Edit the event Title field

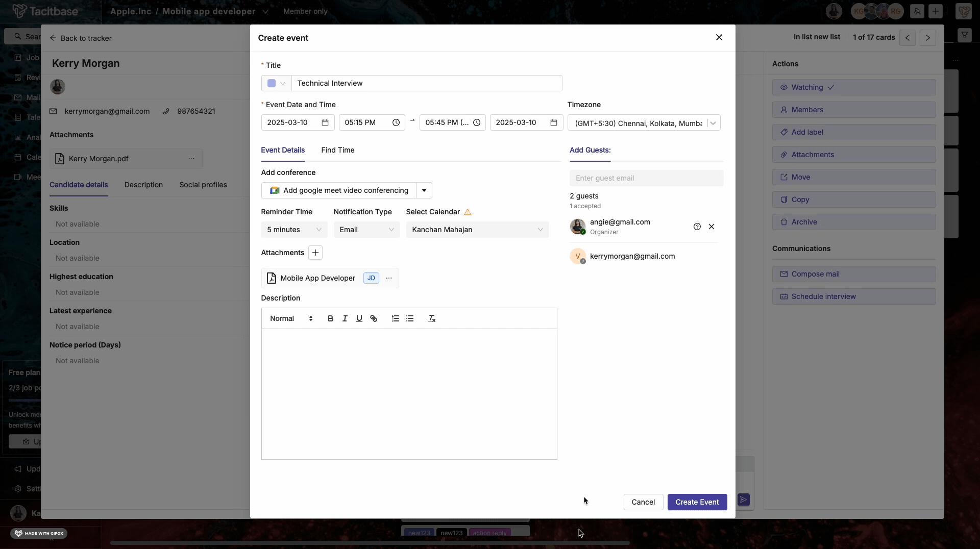pyautogui.click(x=427, y=83)
